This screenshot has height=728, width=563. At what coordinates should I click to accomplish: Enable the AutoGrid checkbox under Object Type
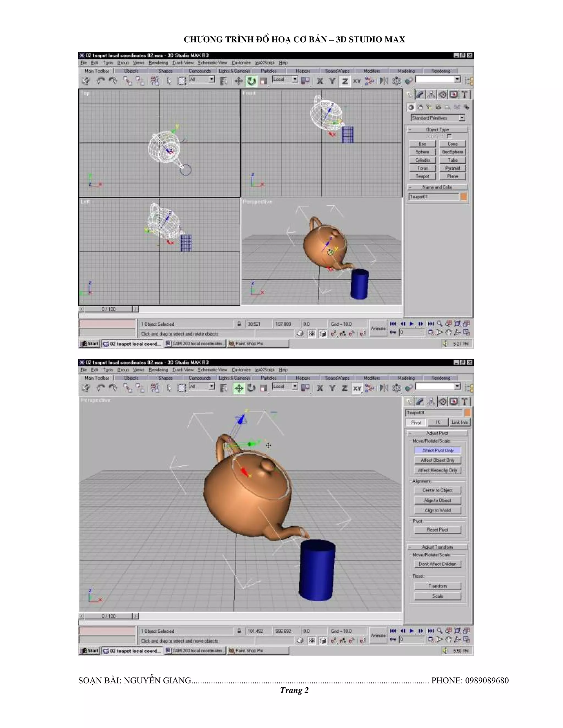(x=449, y=136)
